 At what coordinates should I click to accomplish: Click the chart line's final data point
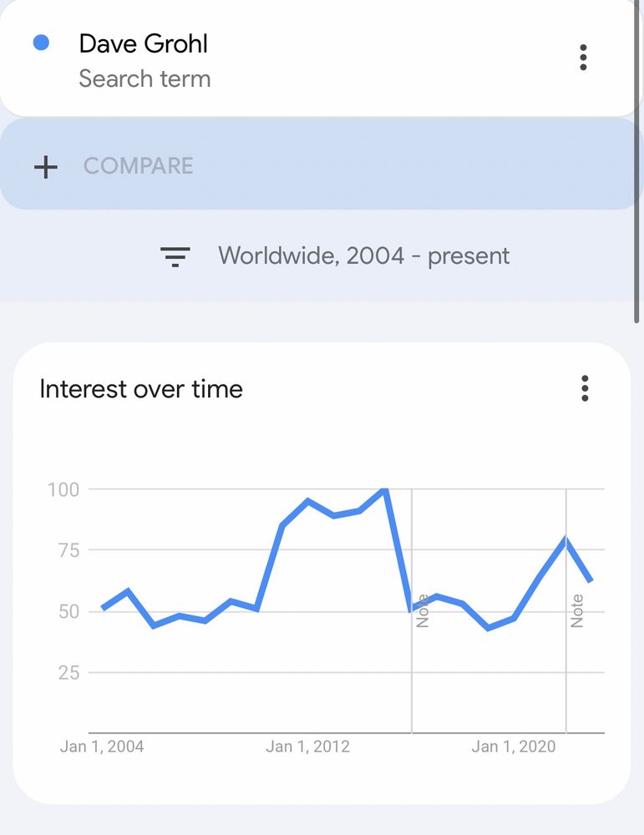pos(591,581)
